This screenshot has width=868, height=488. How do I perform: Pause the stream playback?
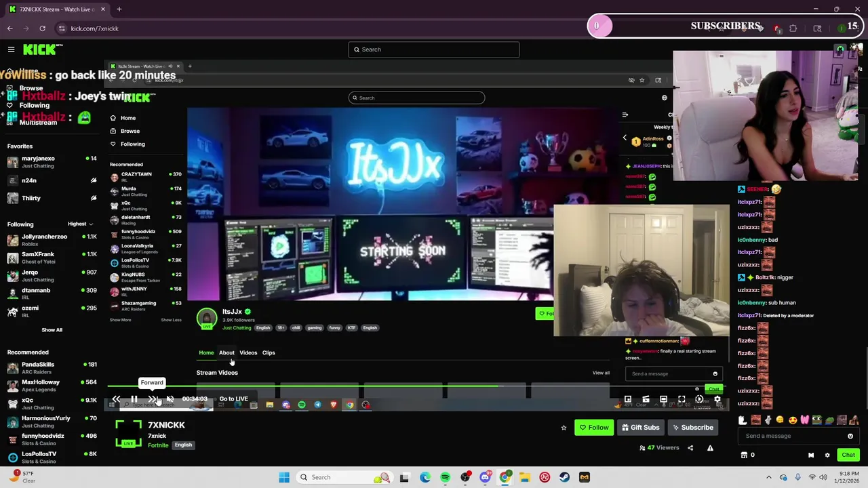tap(134, 399)
